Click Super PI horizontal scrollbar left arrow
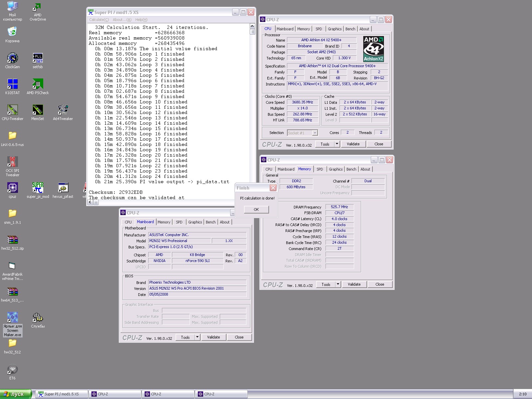The height and width of the screenshot is (399, 532). [x=90, y=202]
